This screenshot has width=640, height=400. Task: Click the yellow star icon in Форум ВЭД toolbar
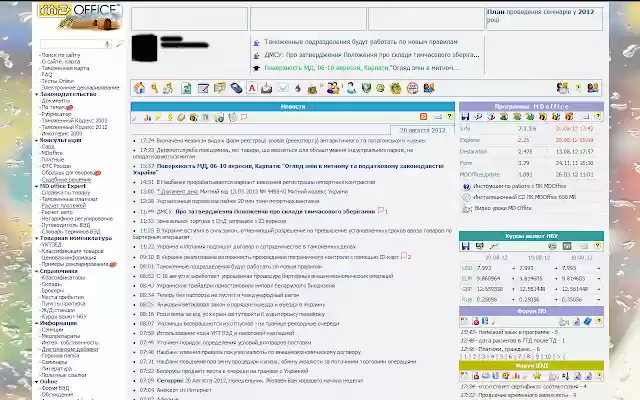[537, 376]
